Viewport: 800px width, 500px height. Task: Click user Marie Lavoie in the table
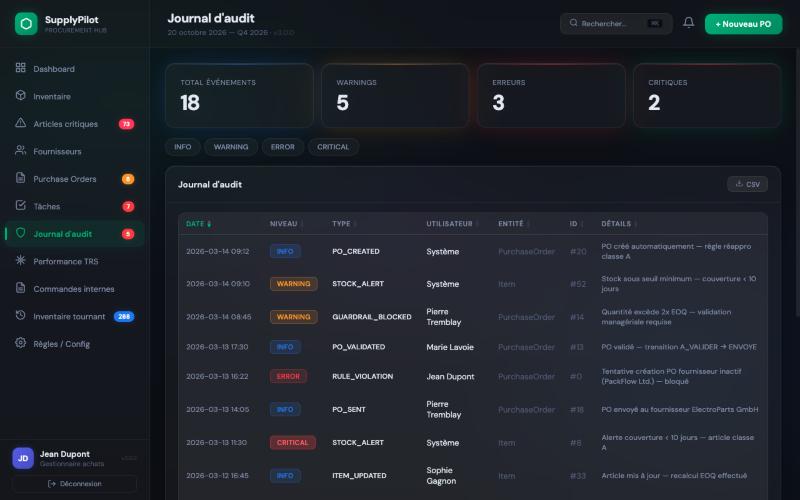click(x=450, y=347)
